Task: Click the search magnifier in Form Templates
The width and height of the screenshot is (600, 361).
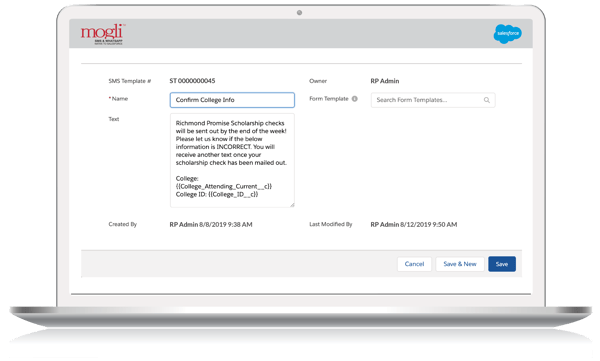Action: click(x=487, y=100)
